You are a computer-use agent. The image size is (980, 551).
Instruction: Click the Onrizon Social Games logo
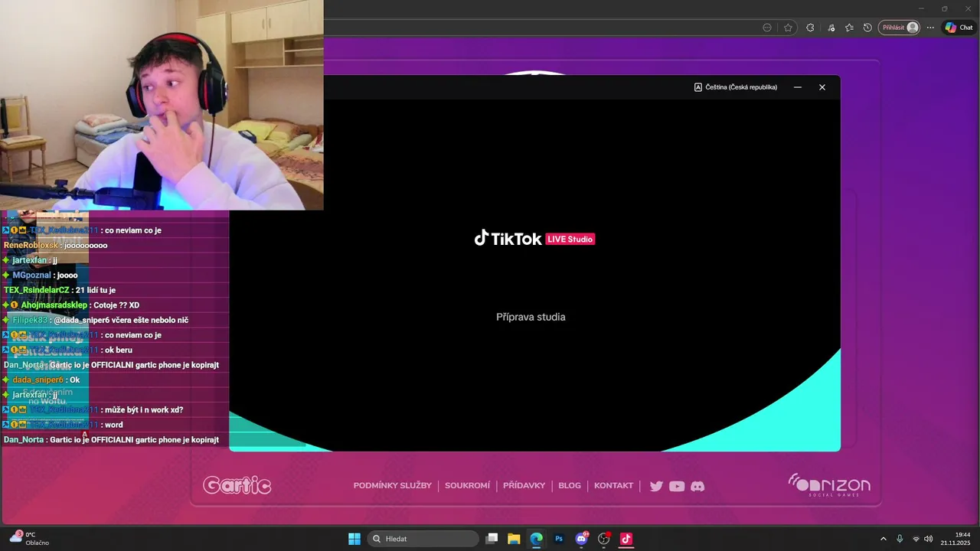click(829, 485)
